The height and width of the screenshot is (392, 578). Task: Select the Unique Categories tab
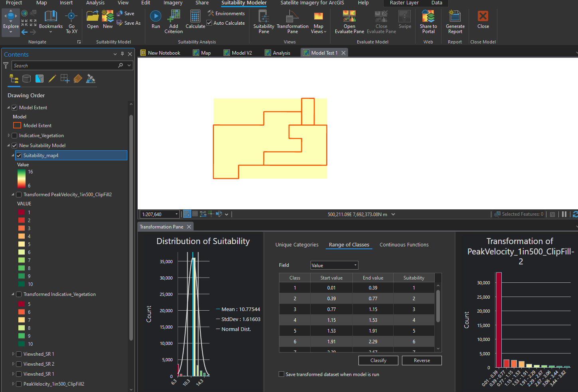297,245
